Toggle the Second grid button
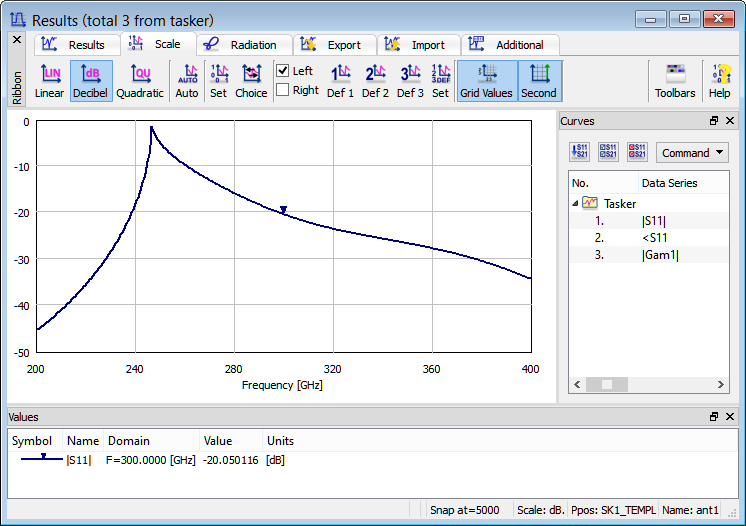746x526 pixels. pyautogui.click(x=539, y=80)
